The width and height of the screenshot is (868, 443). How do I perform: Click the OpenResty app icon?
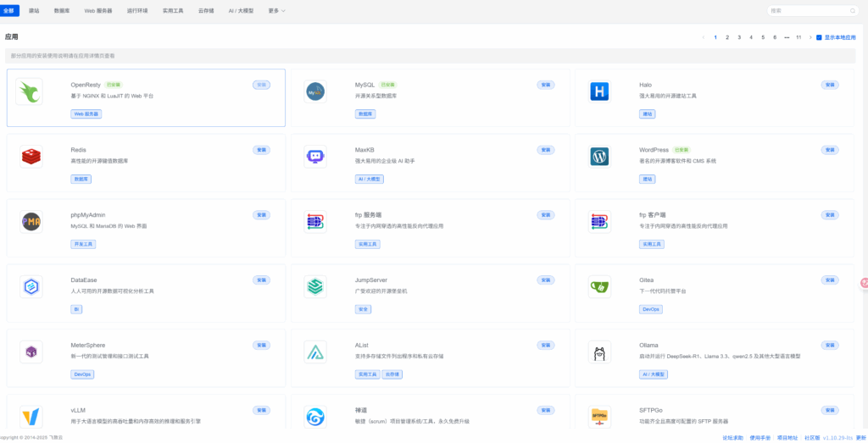point(29,91)
